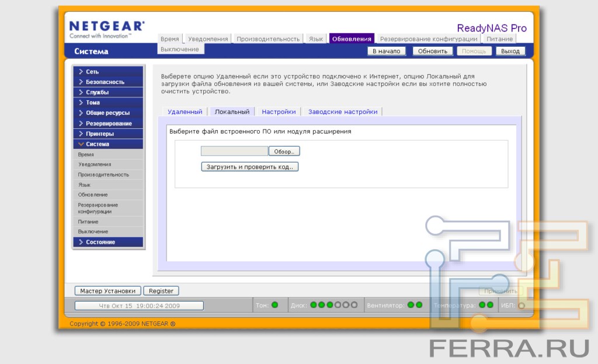Open Время under Система in sidebar
The width and height of the screenshot is (598, 364).
pyautogui.click(x=108, y=155)
